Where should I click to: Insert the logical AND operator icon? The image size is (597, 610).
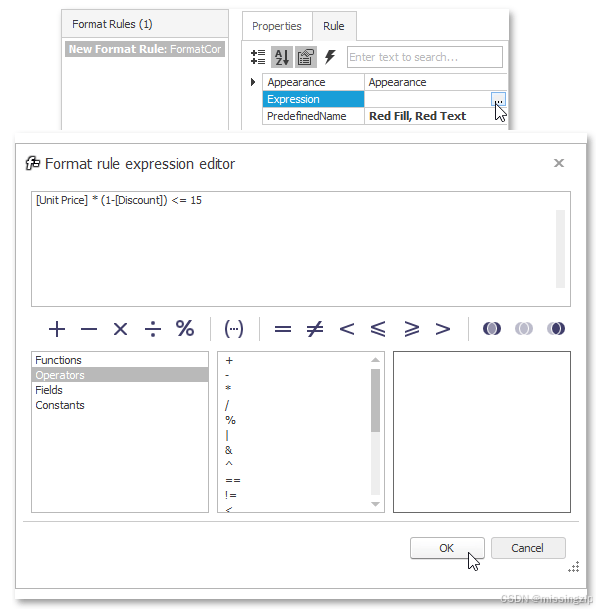pos(492,329)
